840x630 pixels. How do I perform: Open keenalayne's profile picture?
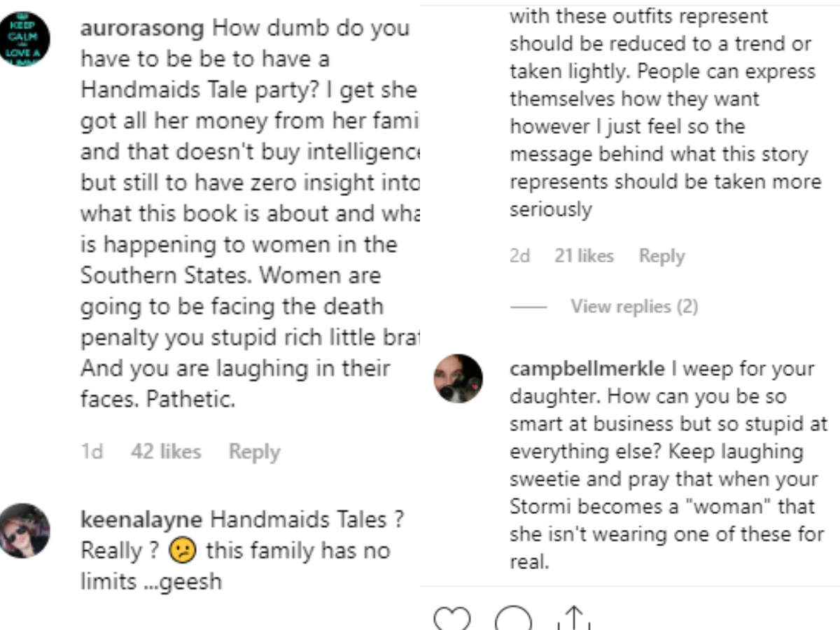(x=25, y=531)
